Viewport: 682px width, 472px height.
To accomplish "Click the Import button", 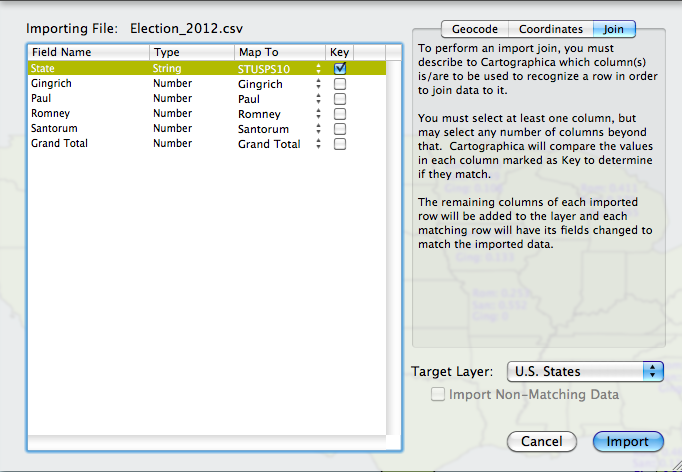I will click(x=627, y=441).
